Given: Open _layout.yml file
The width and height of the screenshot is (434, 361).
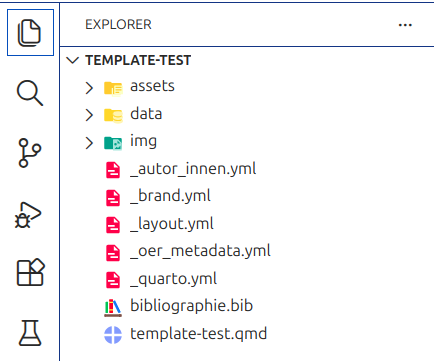Looking at the screenshot, I should 172,224.
